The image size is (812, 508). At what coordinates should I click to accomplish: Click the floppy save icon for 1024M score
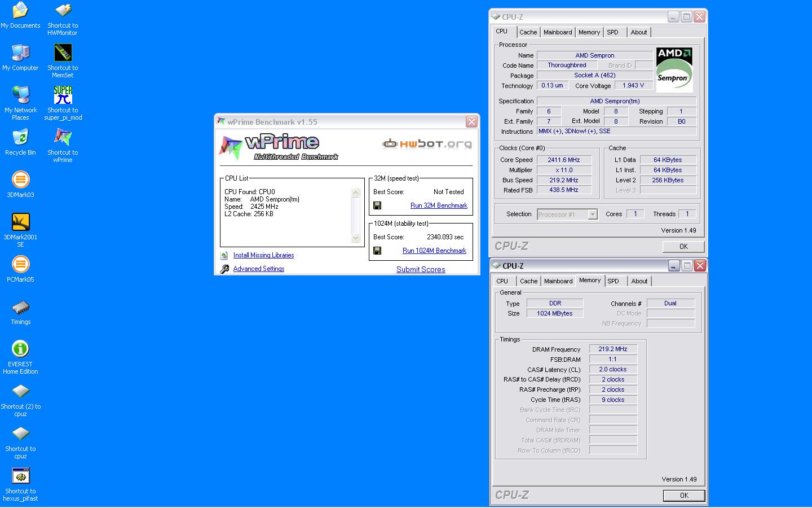(377, 251)
